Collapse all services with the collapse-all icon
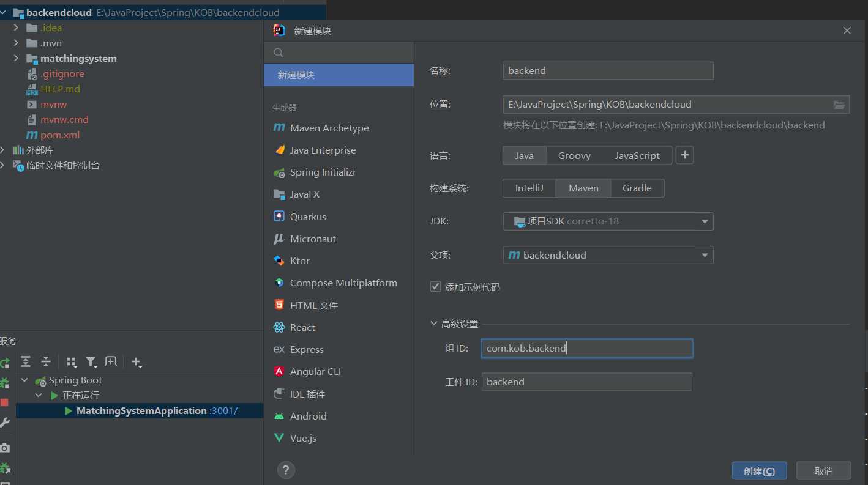The width and height of the screenshot is (868, 485). tap(46, 361)
